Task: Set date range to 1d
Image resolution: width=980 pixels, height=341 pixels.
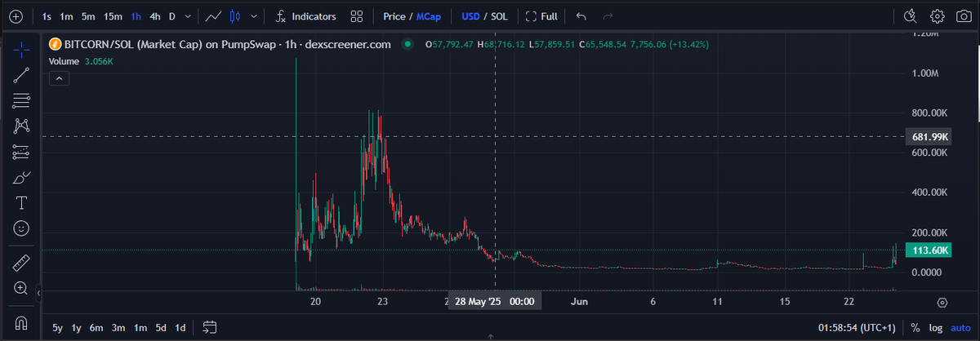Action: pos(180,328)
